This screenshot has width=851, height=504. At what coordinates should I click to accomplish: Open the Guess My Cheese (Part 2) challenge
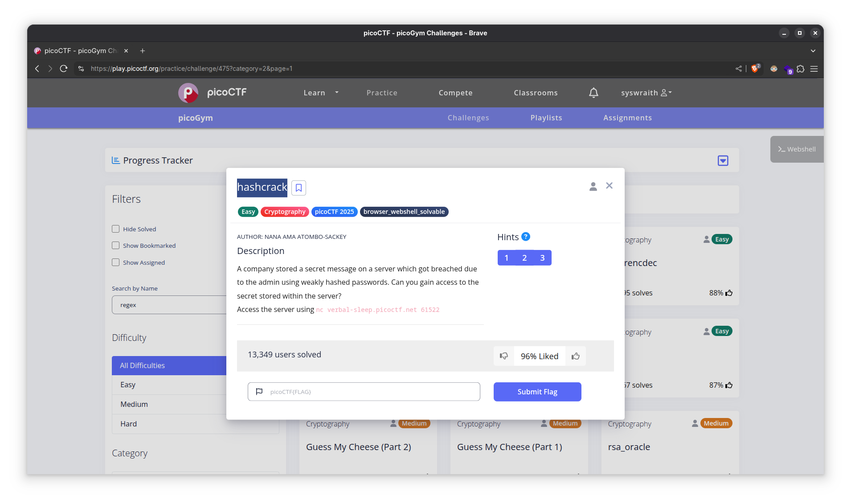pos(358,447)
